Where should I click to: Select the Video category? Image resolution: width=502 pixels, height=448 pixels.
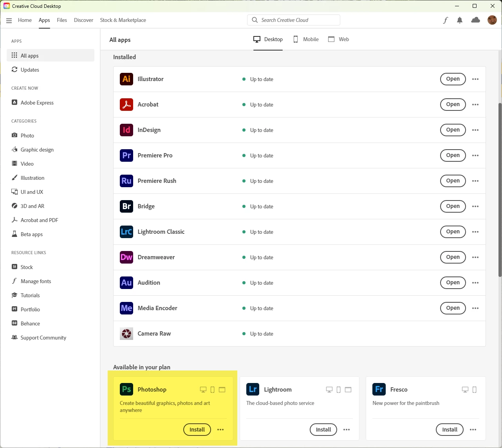point(51,164)
